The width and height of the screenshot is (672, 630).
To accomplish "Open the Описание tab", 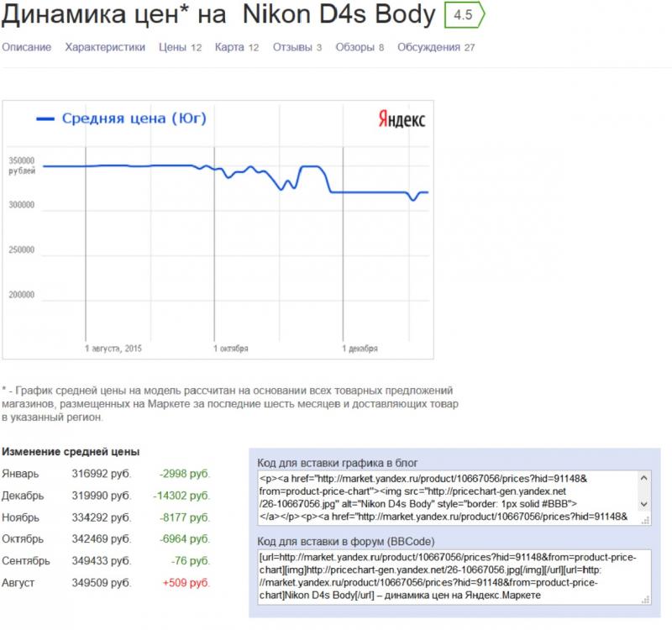I will (x=27, y=47).
